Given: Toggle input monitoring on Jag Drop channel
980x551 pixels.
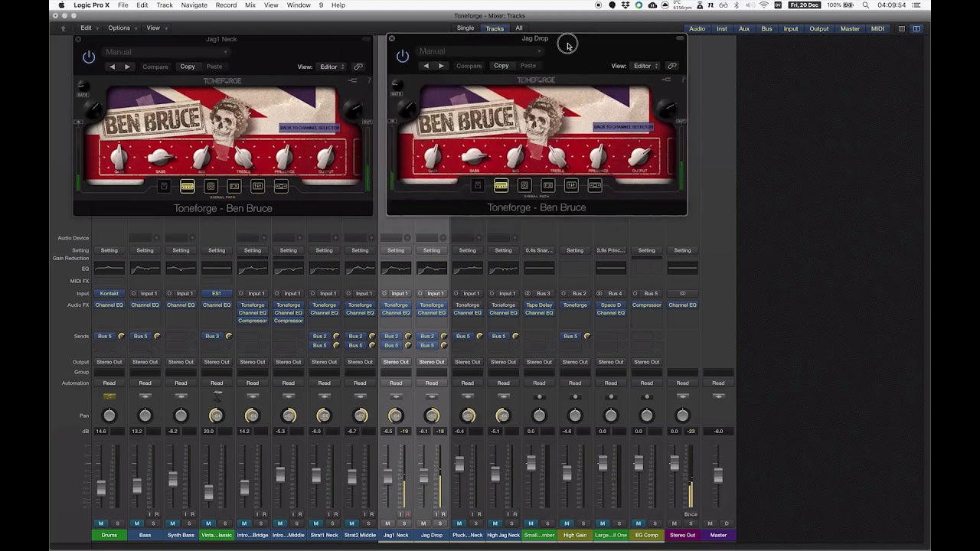Looking at the screenshot, I should click(x=436, y=514).
